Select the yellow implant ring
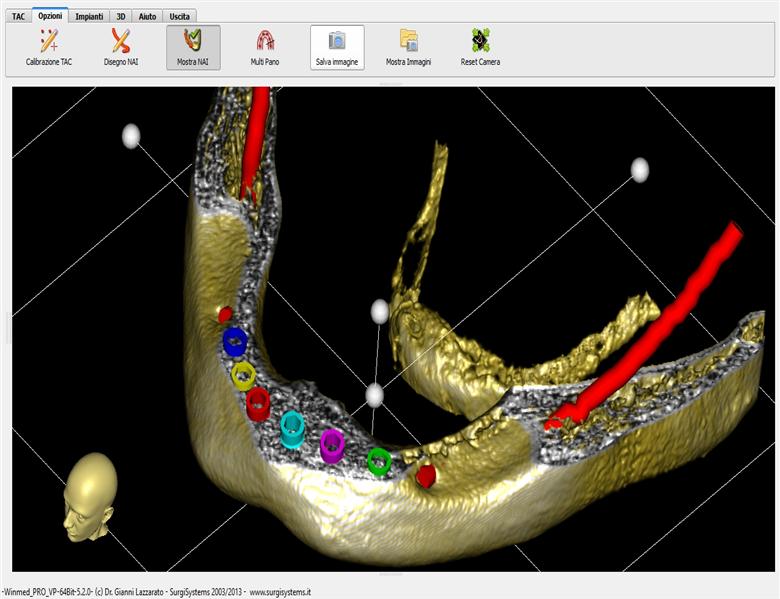The image size is (780, 599). 243,376
